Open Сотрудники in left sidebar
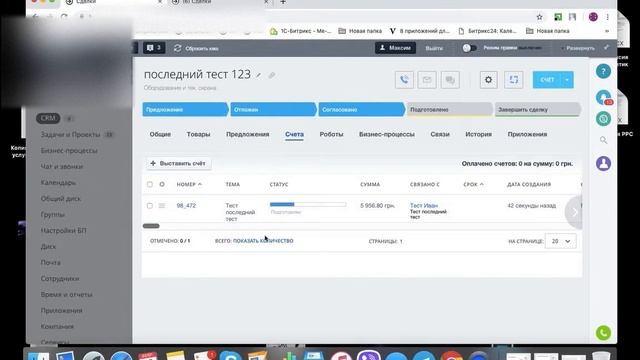This screenshot has height=360, width=640. coord(60,278)
